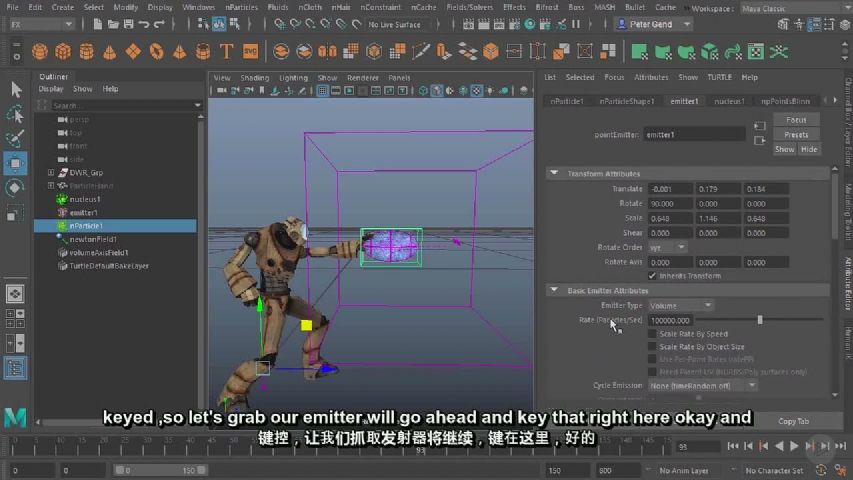The image size is (853, 480).
Task: Create polygon cone from shelf
Action: tap(110, 52)
